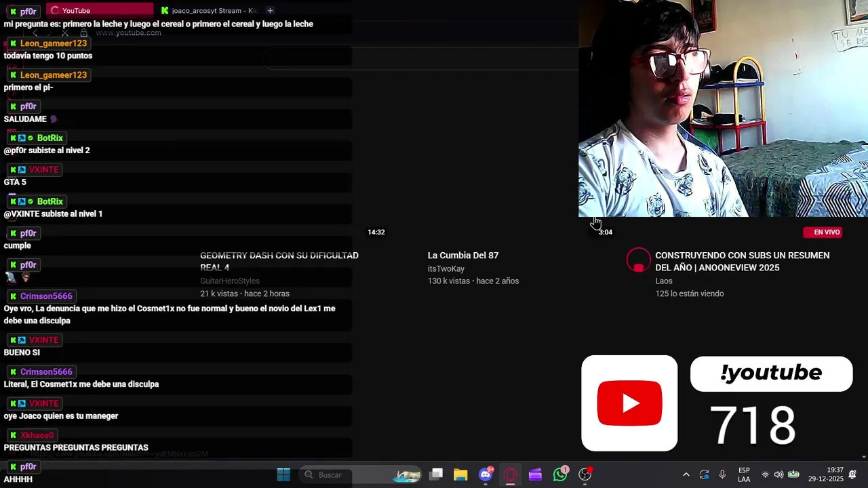The image size is (868, 488).
Task: Open OBS Studio from the taskbar
Action: 585,474
